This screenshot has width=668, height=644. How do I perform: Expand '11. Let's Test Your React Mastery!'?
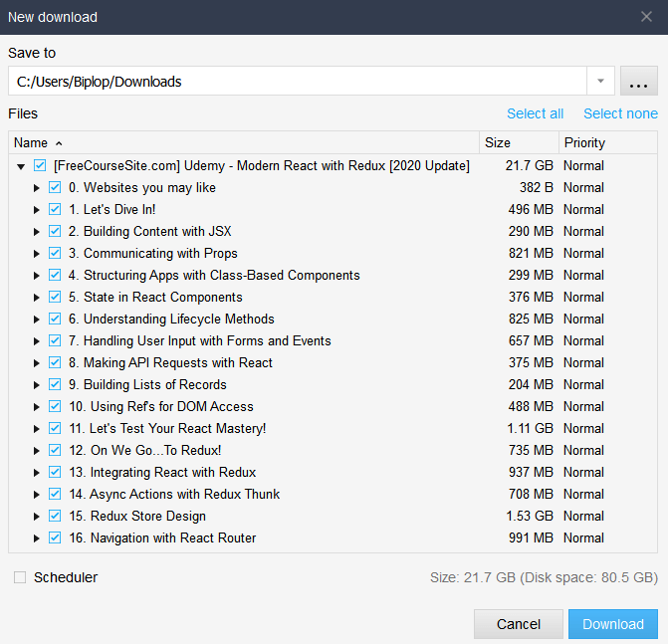coord(37,429)
